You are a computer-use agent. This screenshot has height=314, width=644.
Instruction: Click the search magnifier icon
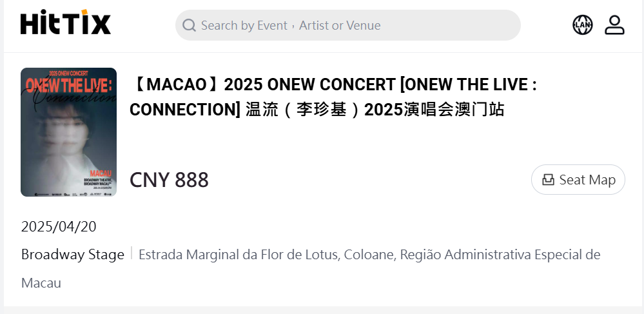(x=189, y=25)
